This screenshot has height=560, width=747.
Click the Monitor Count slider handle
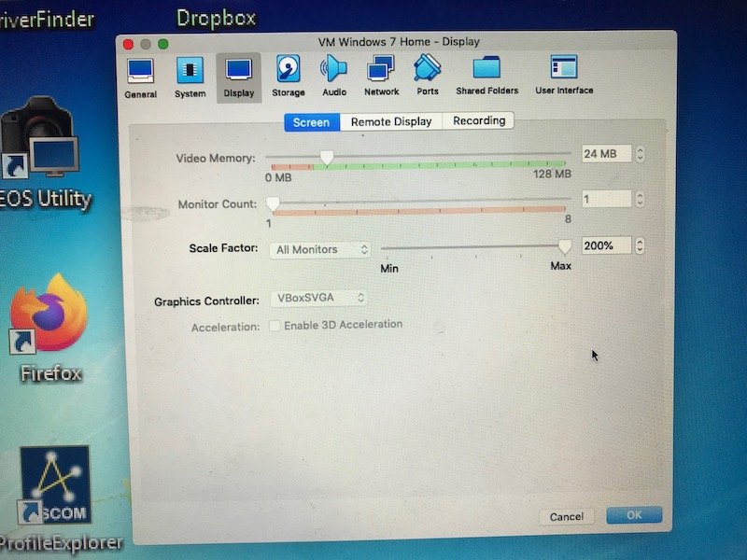[273, 204]
